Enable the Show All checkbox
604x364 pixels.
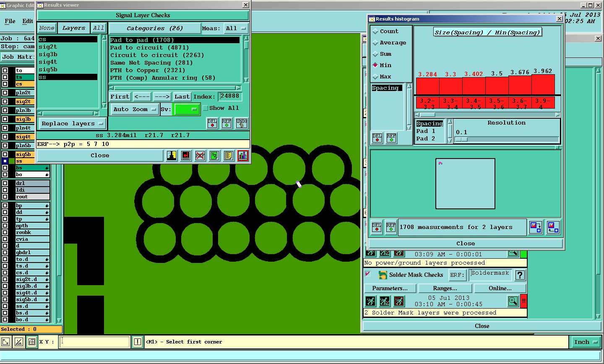click(206, 108)
